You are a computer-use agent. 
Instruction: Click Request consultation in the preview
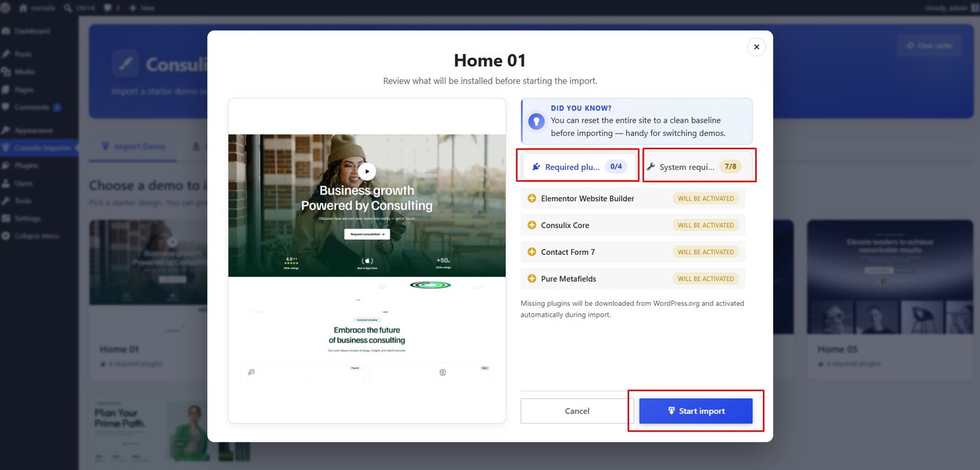click(367, 234)
